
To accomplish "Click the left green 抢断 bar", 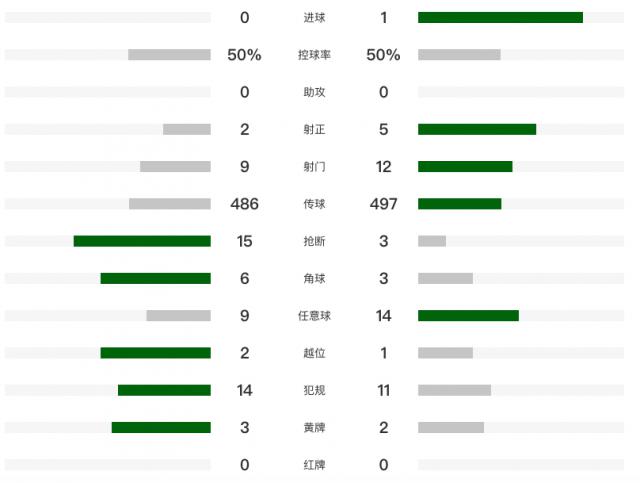I will tap(142, 241).
